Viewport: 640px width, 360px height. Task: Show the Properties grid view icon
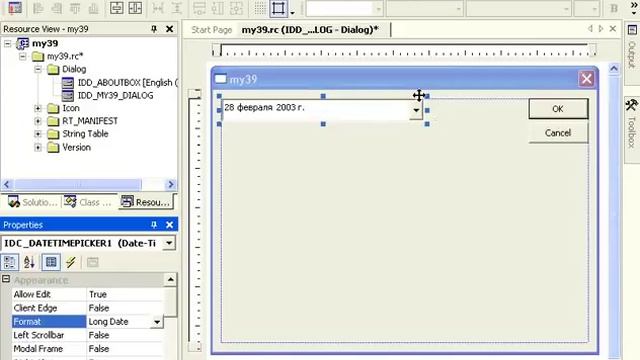pyautogui.click(x=51, y=262)
